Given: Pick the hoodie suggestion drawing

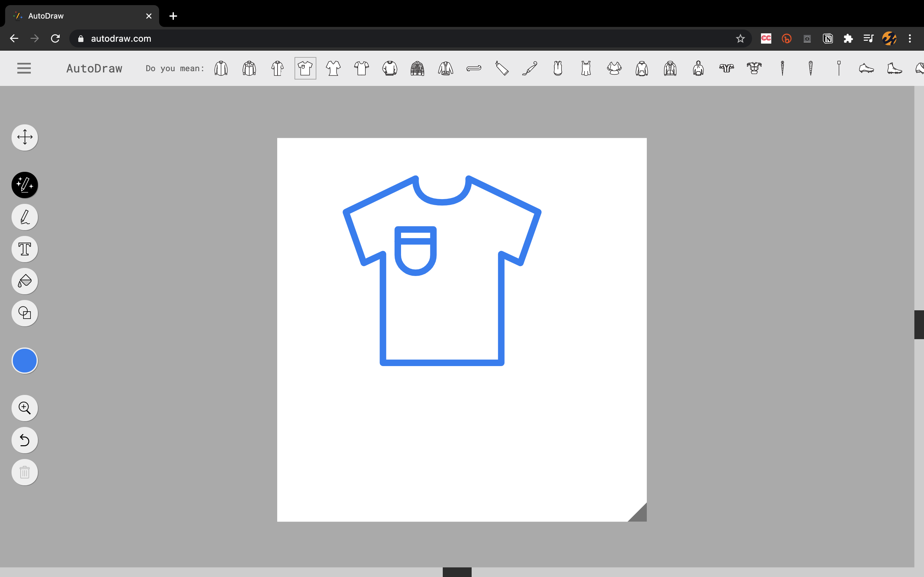Looking at the screenshot, I should [642, 68].
